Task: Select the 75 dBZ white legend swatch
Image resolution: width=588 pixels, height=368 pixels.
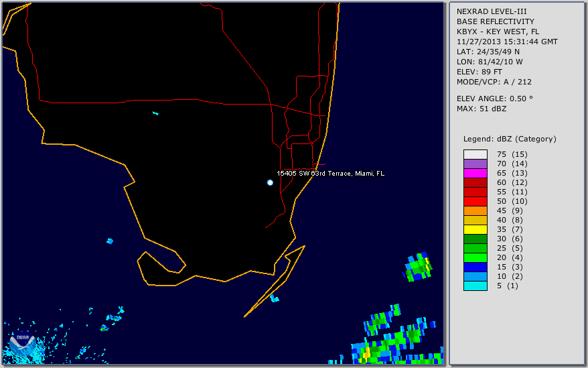Action: (475, 154)
